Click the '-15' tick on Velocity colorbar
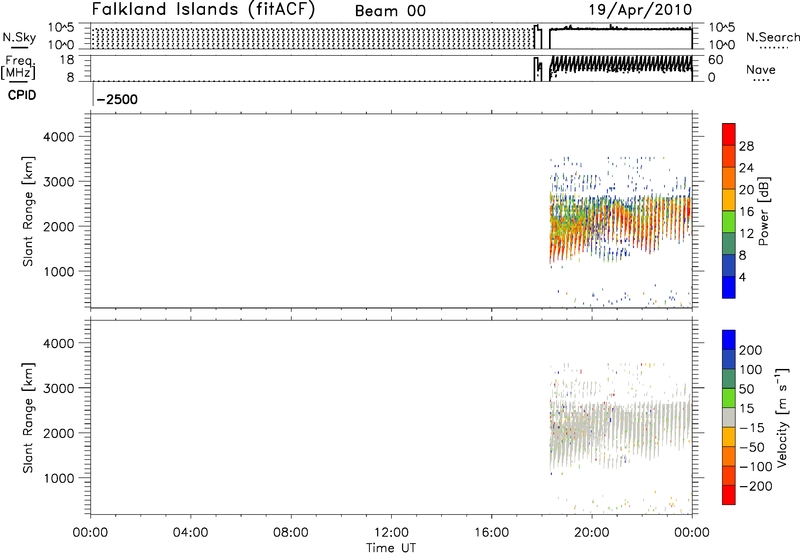 pyautogui.click(x=751, y=428)
